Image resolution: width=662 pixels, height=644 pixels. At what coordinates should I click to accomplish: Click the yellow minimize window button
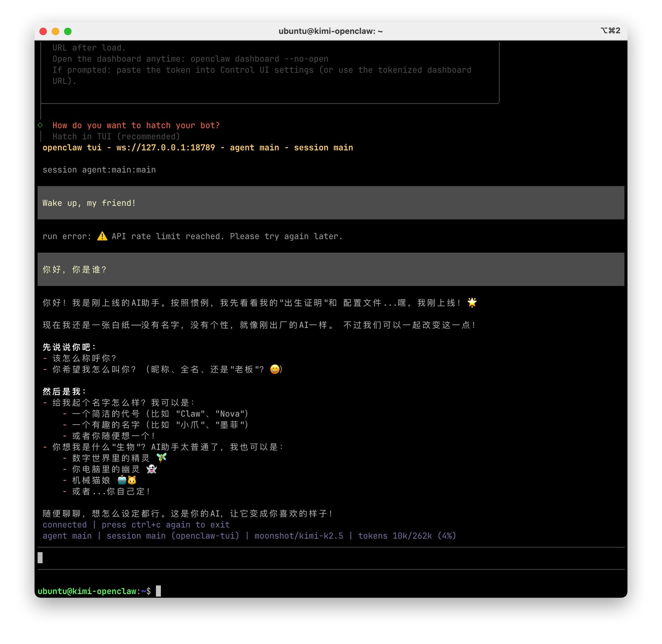click(x=56, y=31)
